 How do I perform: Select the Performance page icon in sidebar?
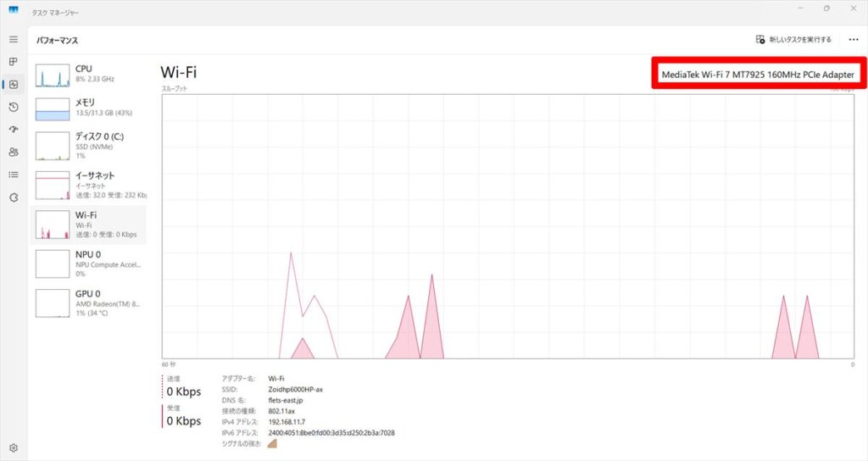pos(13,84)
